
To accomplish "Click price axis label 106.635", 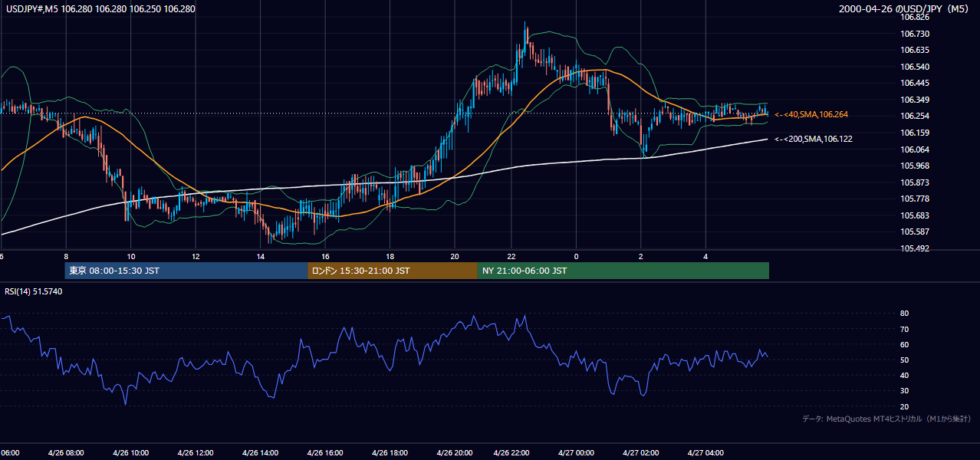I will (x=916, y=50).
